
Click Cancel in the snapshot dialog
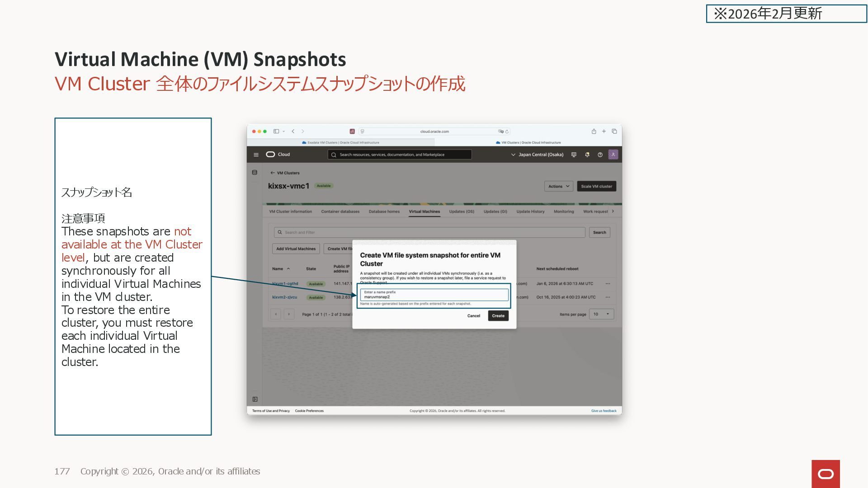[473, 316]
